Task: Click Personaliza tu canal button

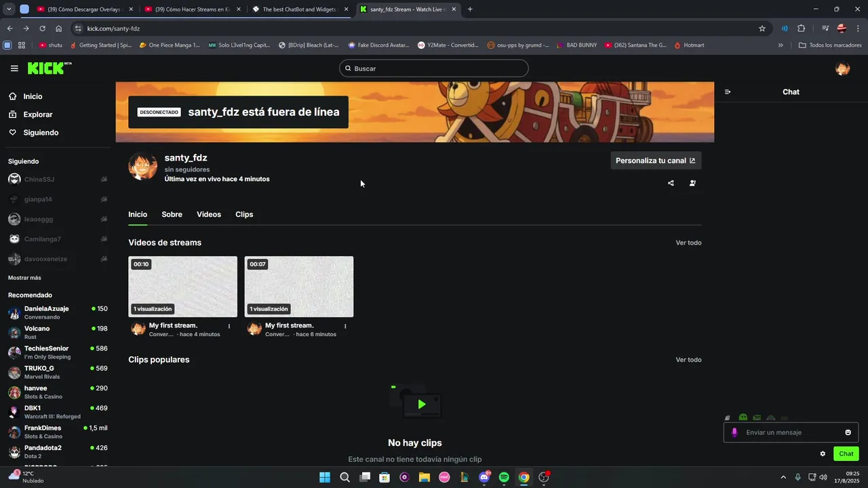Action: 656,161
